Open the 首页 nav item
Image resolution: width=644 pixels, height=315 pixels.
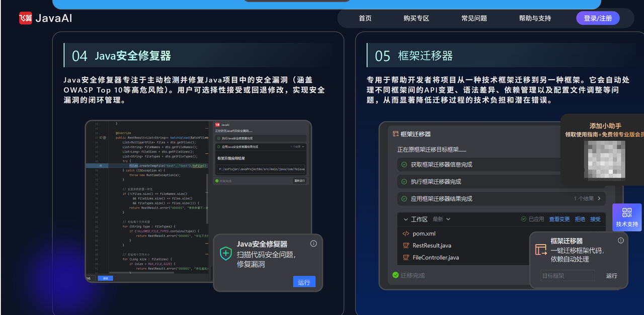tap(365, 18)
